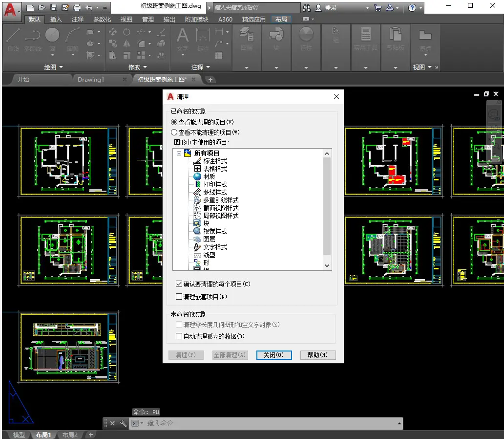Click the command line customize wrench icon
The image size is (504, 439).
click(x=123, y=423)
